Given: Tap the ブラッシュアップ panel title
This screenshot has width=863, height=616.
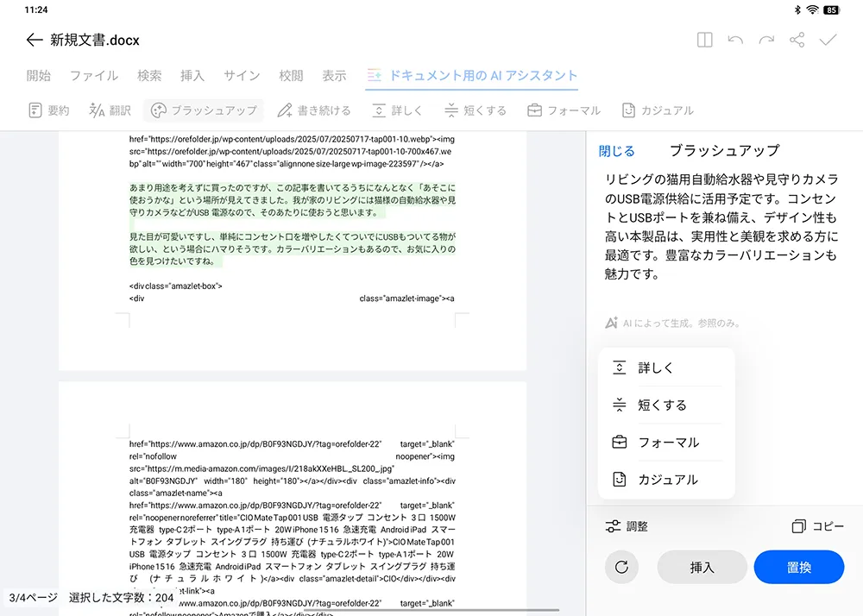Looking at the screenshot, I should [724, 151].
